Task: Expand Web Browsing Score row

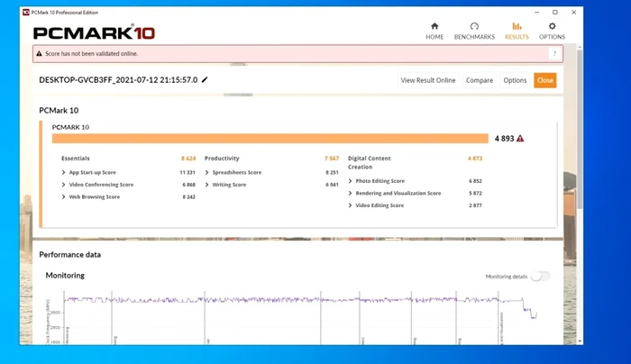Action: 64,196
